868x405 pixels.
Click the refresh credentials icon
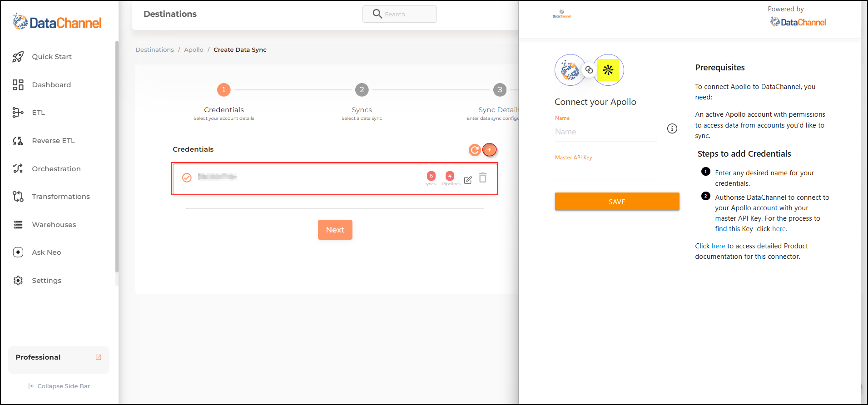pyautogui.click(x=475, y=150)
